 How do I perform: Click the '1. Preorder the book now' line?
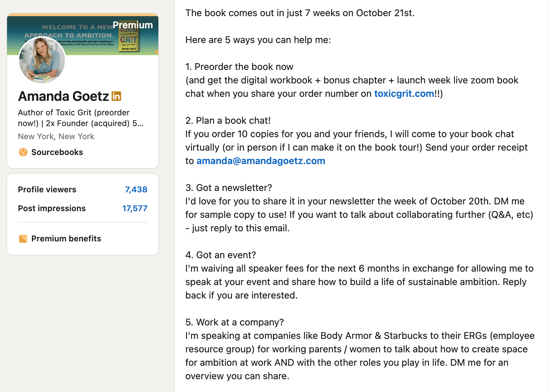pos(239,67)
